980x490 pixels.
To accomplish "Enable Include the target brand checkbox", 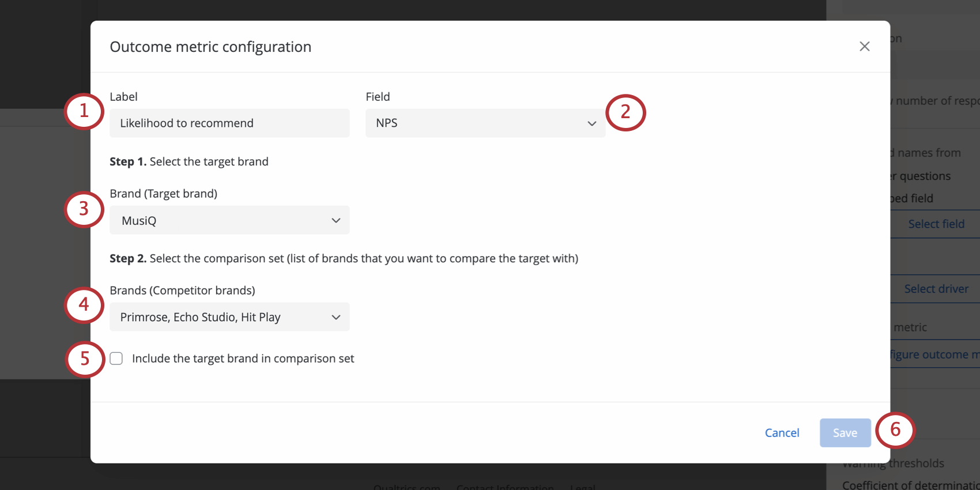I will click(116, 359).
